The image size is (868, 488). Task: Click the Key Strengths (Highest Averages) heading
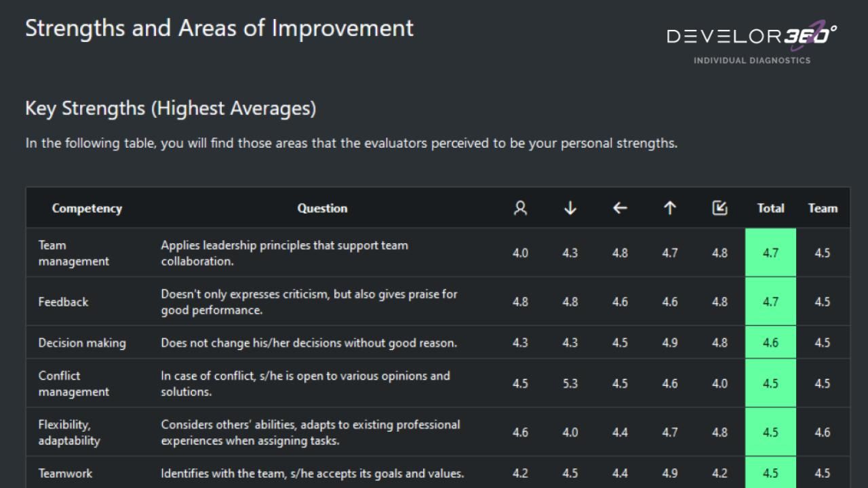click(170, 108)
